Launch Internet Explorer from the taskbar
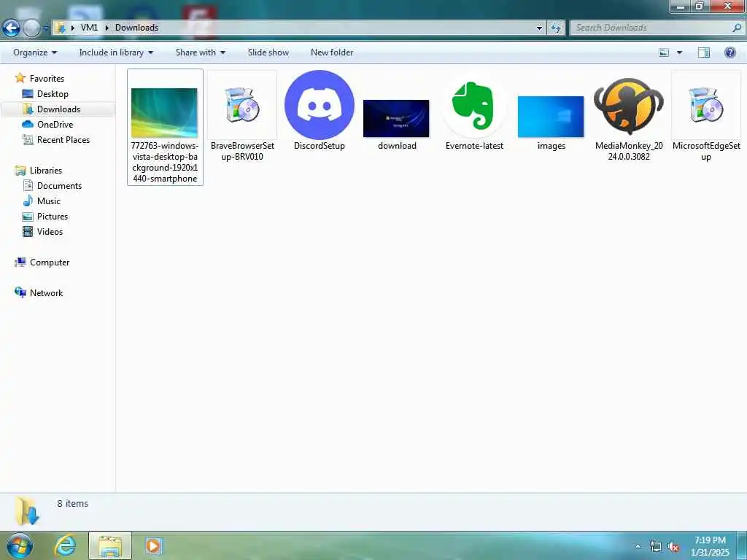 pyautogui.click(x=65, y=545)
